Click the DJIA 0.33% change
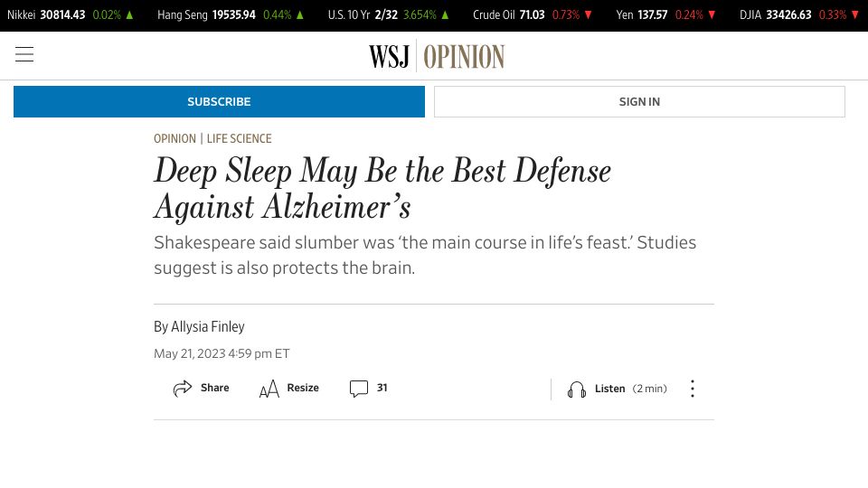Viewport: 868px width, 488px height. (x=833, y=15)
